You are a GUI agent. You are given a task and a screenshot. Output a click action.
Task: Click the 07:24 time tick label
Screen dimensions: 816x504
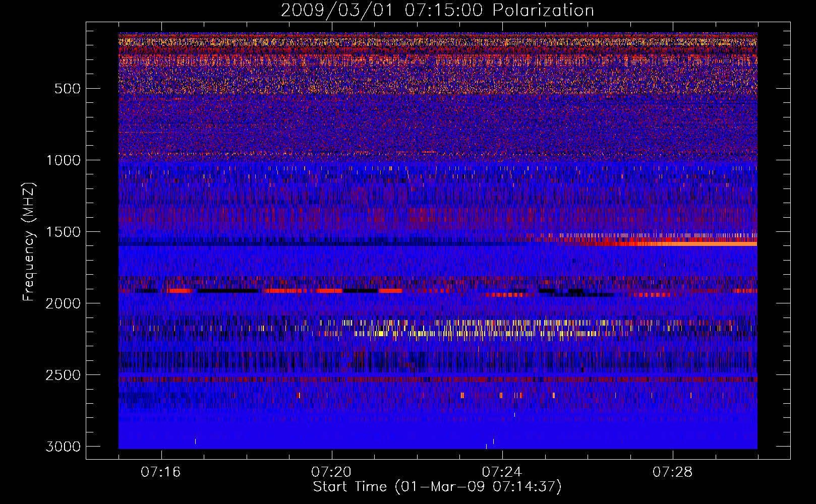pos(502,472)
